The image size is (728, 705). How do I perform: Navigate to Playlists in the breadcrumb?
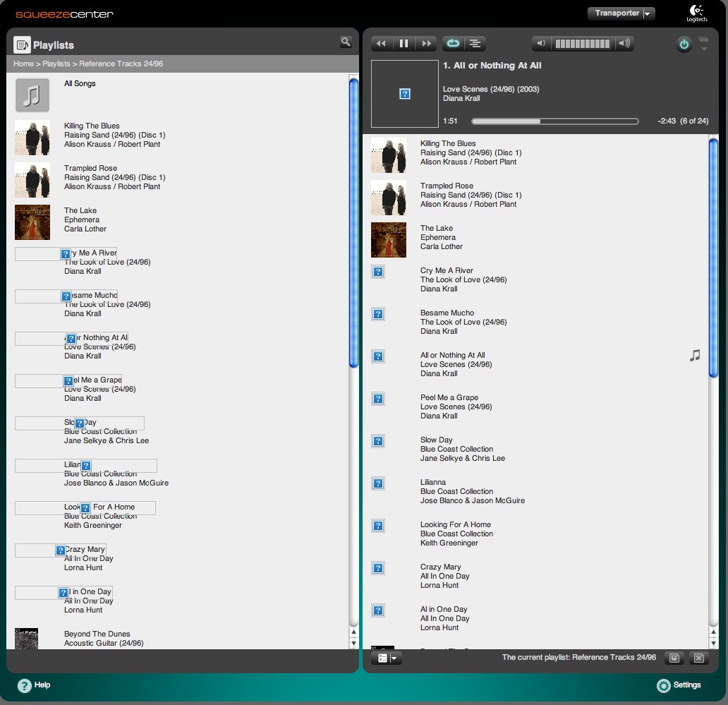(x=56, y=64)
